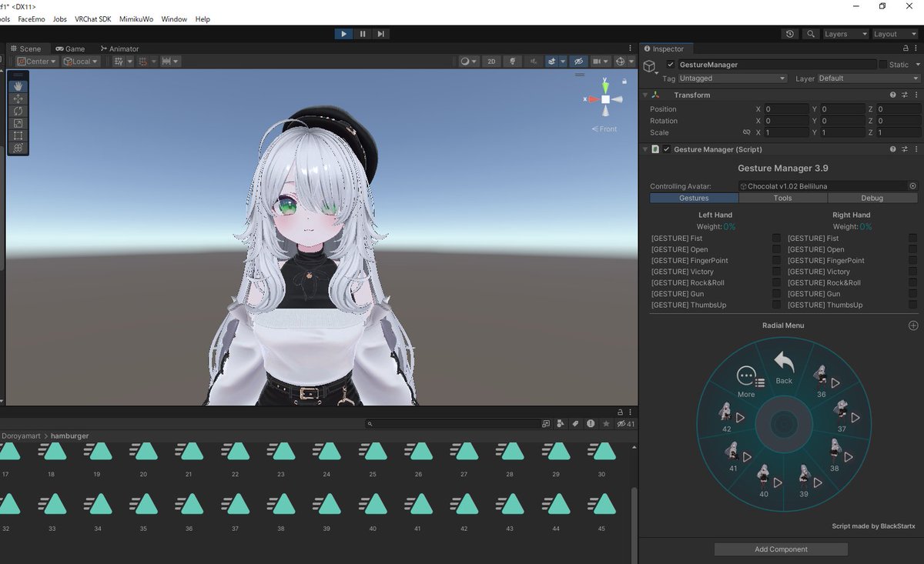Image resolution: width=924 pixels, height=564 pixels.
Task: Click the Add Component button
Action: [x=781, y=549]
